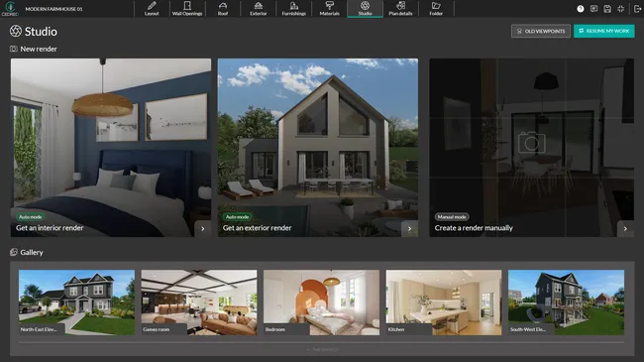
Task: Open the 'Get an exterior render' card
Action: [x=318, y=147]
